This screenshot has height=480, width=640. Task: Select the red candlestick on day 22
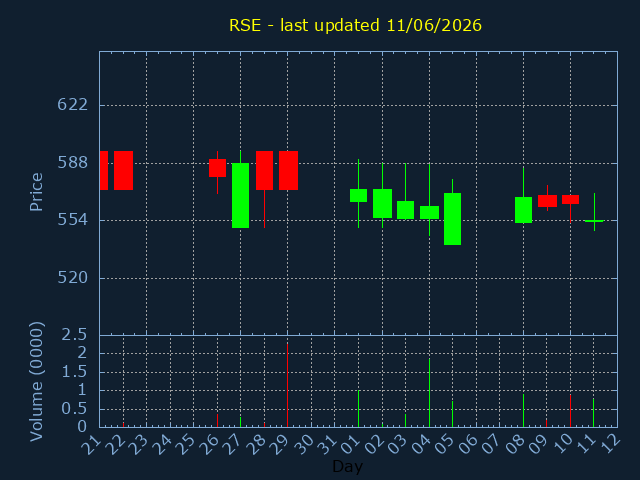pos(123,170)
